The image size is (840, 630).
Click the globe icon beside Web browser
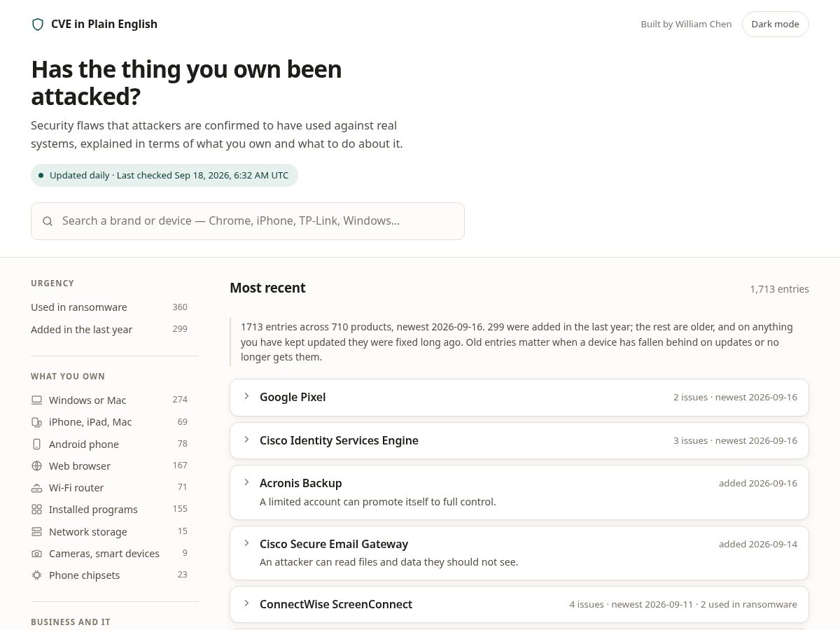36,466
